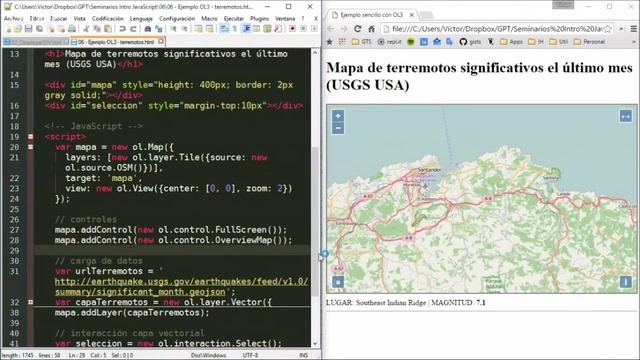Image resolution: width=640 pixels, height=360 pixels.
Task: Open the Plugins menu
Action: 259,19
